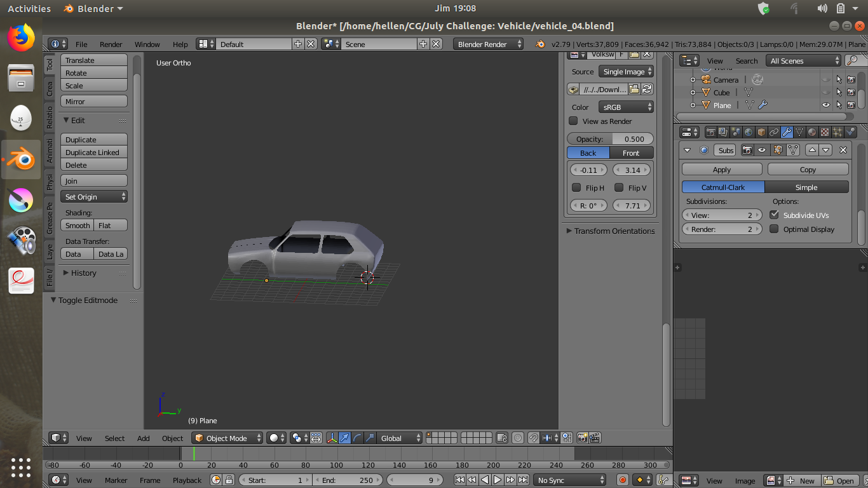Click the World properties globe icon
The width and height of the screenshot is (868, 488).
click(x=749, y=132)
